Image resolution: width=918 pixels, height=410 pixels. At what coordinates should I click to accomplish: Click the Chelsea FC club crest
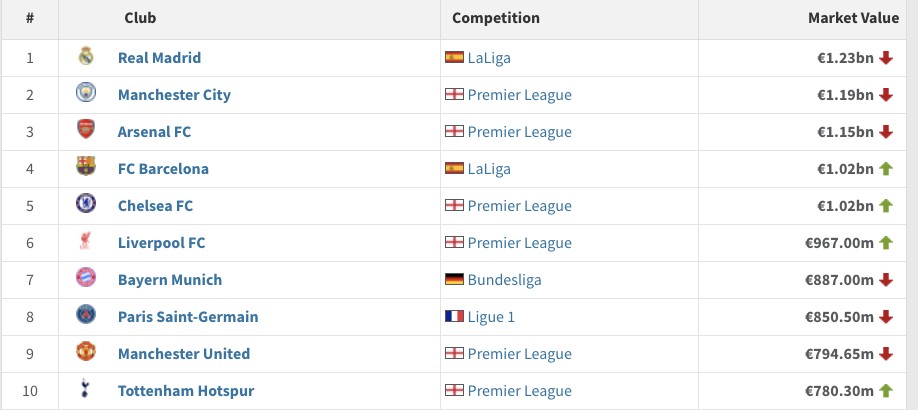tap(85, 205)
